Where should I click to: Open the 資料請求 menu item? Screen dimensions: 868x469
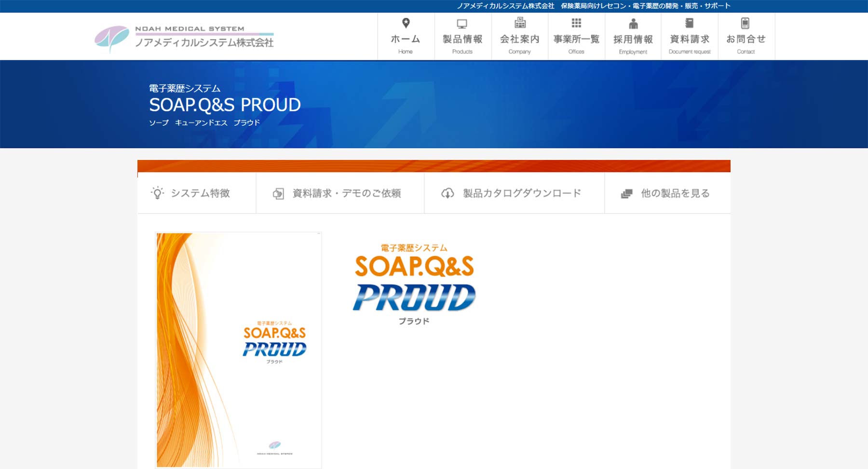point(690,36)
